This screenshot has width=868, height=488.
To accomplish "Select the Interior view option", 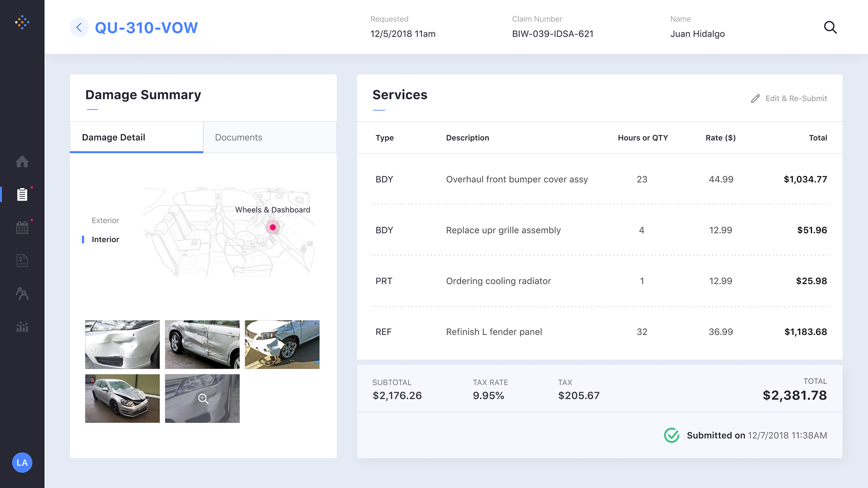I will point(105,239).
